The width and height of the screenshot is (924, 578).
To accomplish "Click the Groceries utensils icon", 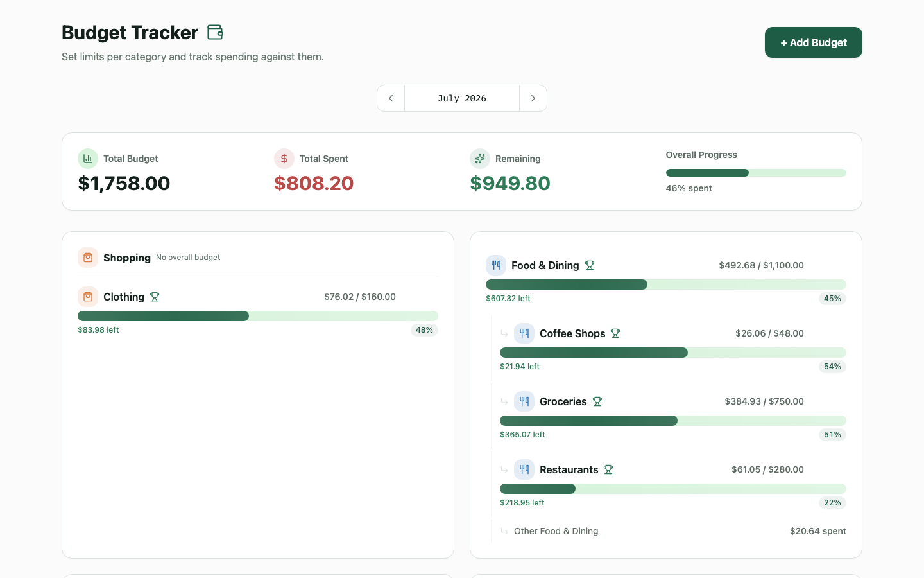I will coord(524,401).
